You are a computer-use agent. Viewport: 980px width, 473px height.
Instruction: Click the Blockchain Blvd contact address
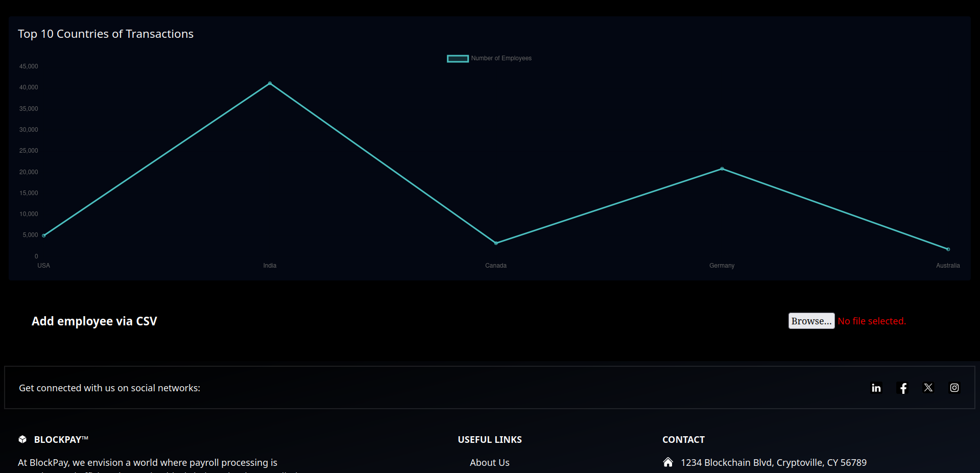773,462
